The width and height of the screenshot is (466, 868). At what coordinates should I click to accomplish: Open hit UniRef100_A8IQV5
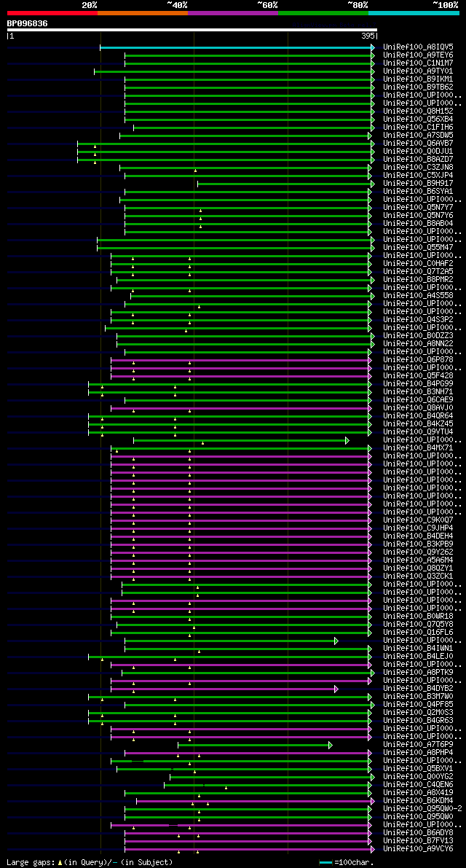418,47
